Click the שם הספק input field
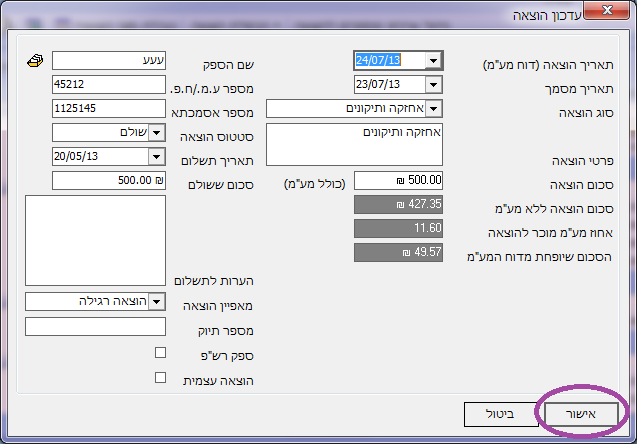This screenshot has width=637, height=444. click(x=109, y=61)
